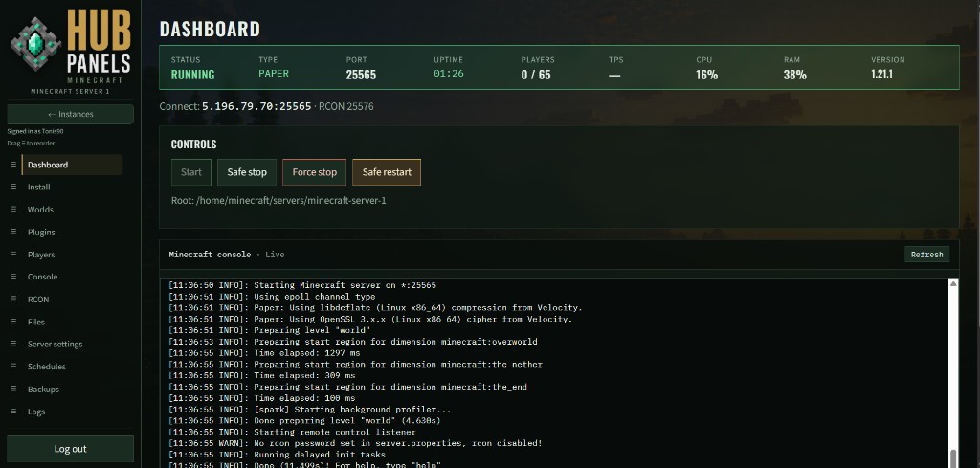980x468 pixels.
Task: Click the uptime value 01:26
Action: tap(449, 74)
